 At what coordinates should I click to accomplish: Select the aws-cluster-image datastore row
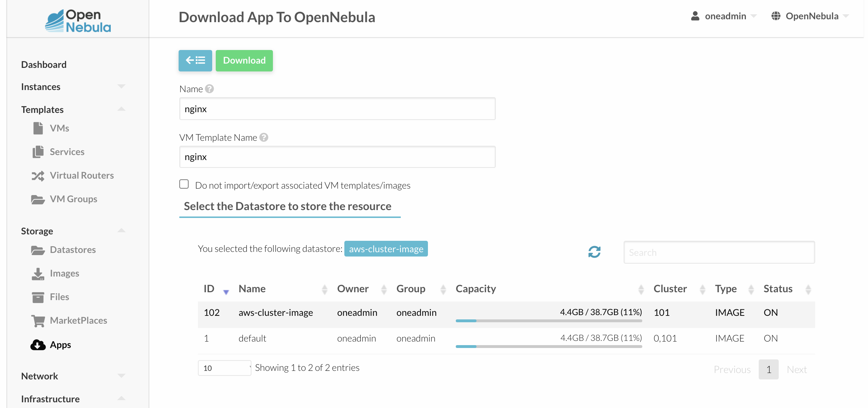(506, 315)
